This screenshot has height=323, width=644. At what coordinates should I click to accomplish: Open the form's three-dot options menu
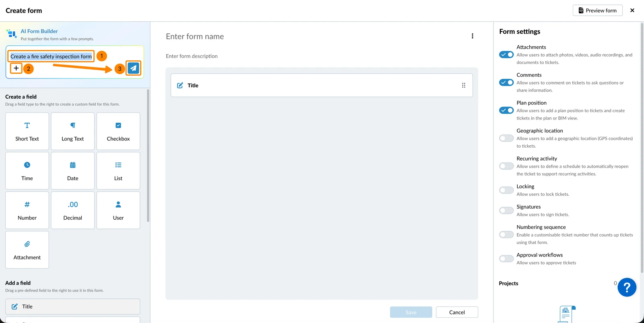[472, 36]
